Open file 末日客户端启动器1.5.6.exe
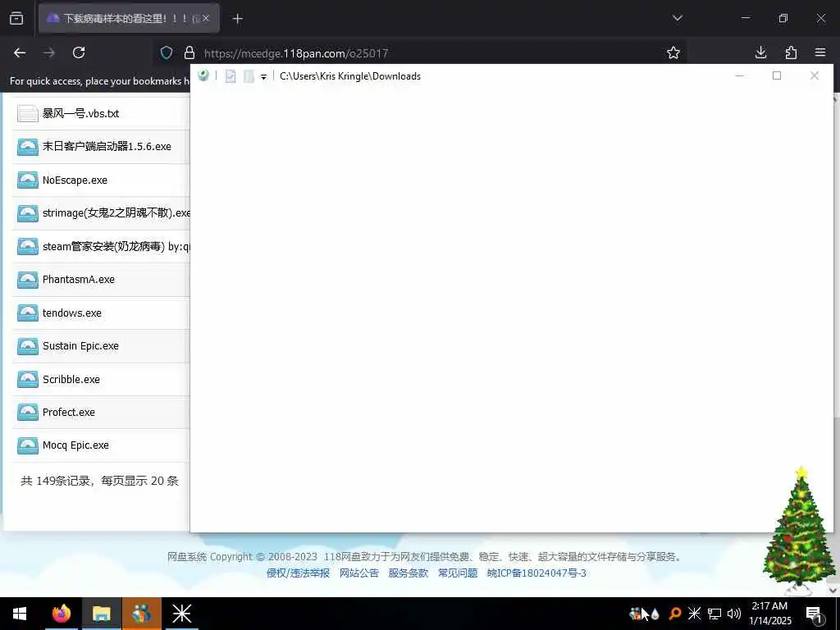Screen dimensions: 840x630 click(x=107, y=146)
